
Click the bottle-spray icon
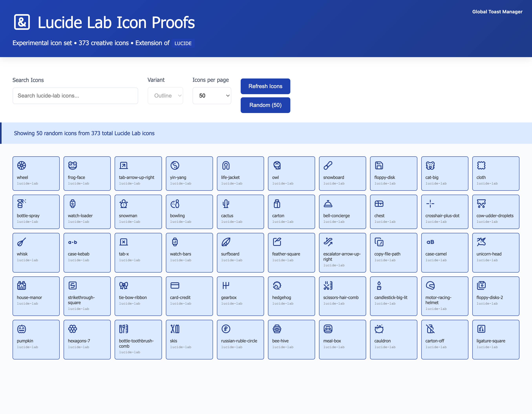coord(21,204)
